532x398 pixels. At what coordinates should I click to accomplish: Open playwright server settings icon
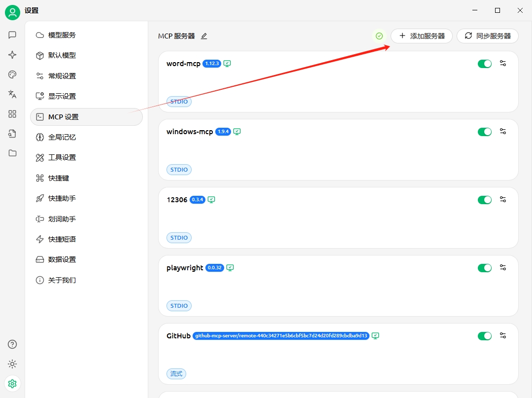[x=503, y=268]
